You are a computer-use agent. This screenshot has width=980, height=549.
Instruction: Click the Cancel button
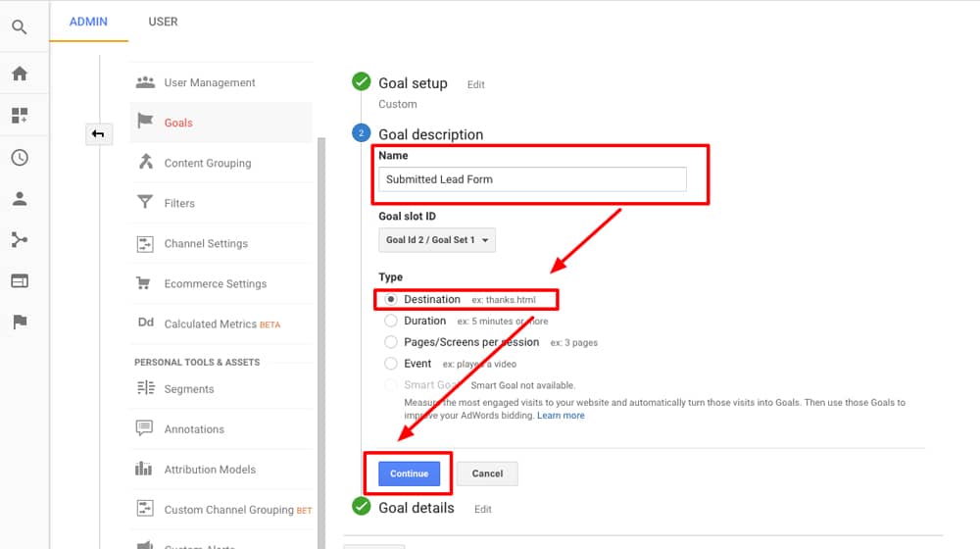pyautogui.click(x=487, y=474)
